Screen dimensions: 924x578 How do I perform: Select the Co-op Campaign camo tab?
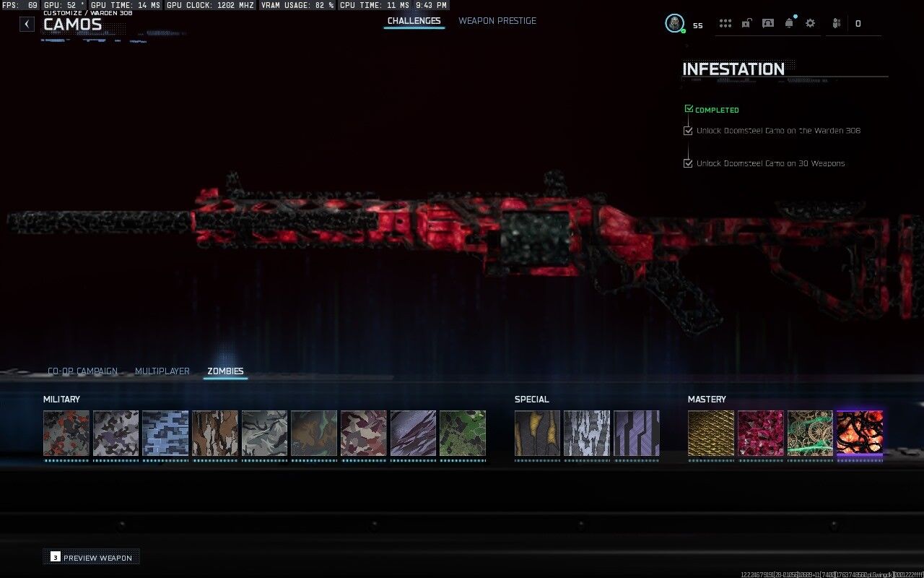[82, 371]
